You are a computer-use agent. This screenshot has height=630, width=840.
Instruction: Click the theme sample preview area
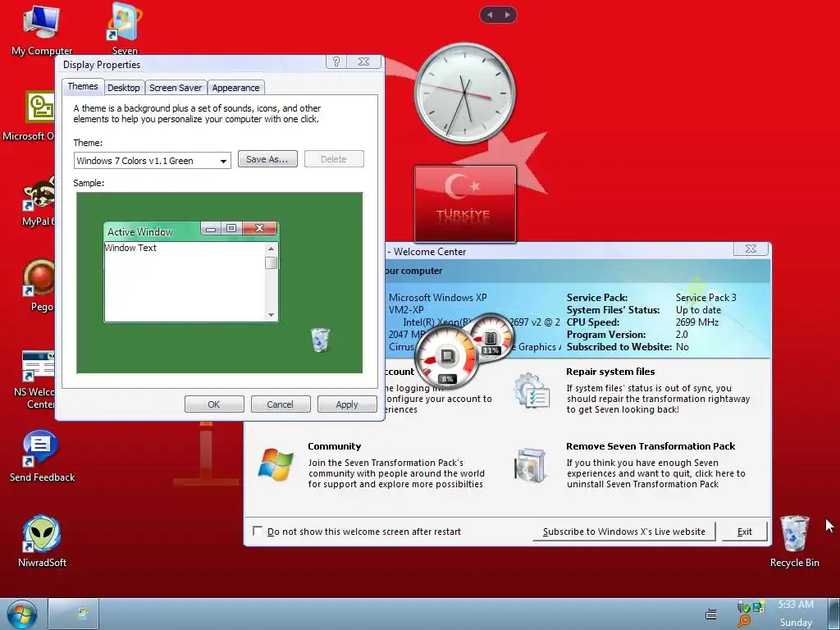coord(220,283)
